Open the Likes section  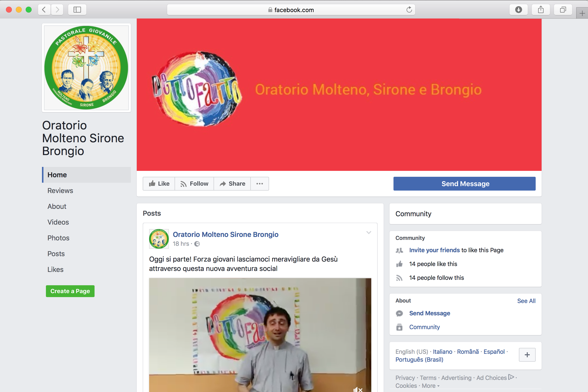pos(55,269)
